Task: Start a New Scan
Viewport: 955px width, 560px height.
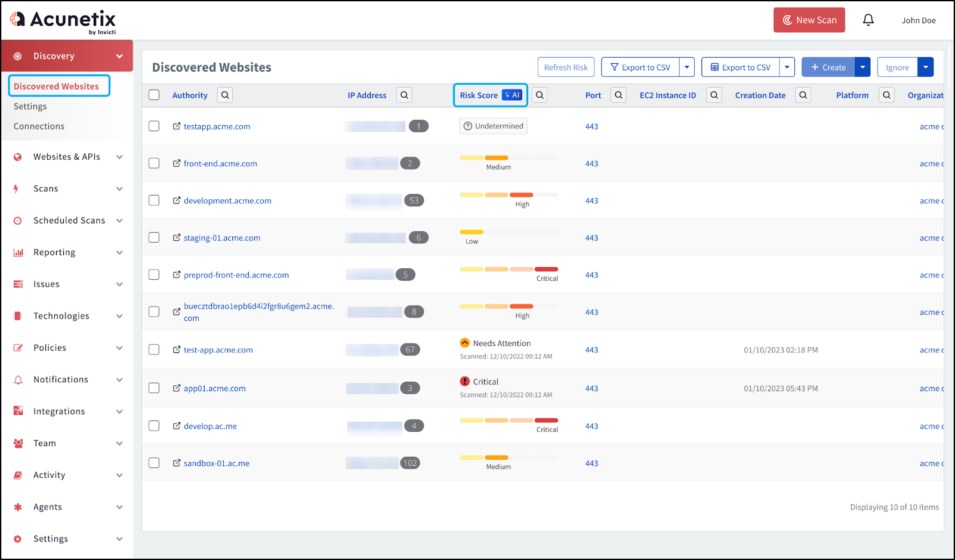Action: [x=809, y=20]
